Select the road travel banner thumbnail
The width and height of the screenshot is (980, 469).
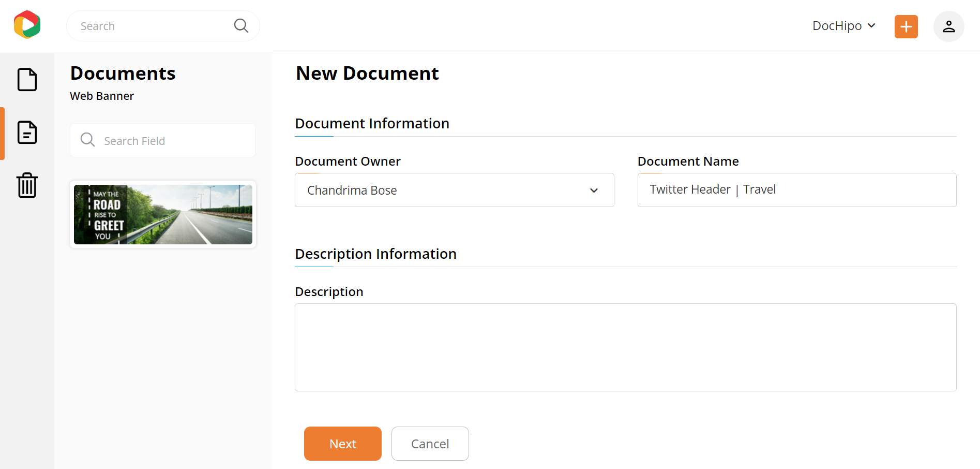163,214
